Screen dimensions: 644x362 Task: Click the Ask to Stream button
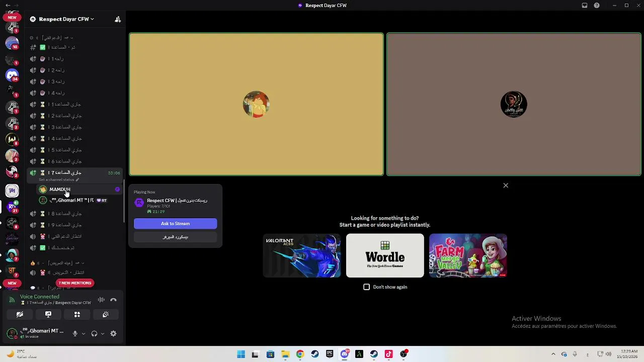pyautogui.click(x=175, y=224)
